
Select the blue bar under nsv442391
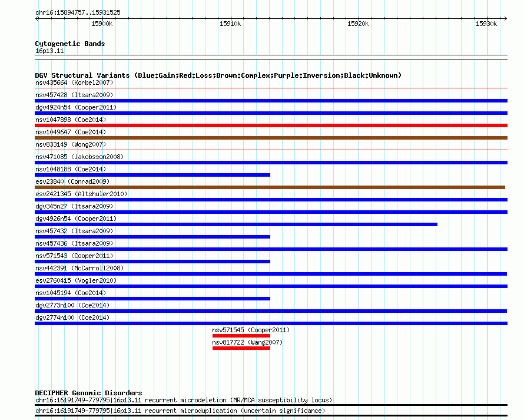coord(271,274)
